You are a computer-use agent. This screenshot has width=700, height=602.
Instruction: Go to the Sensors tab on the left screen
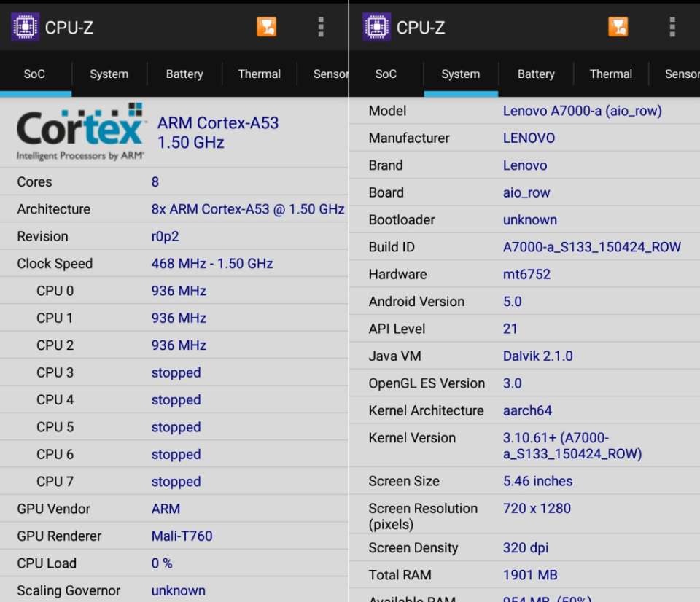330,74
